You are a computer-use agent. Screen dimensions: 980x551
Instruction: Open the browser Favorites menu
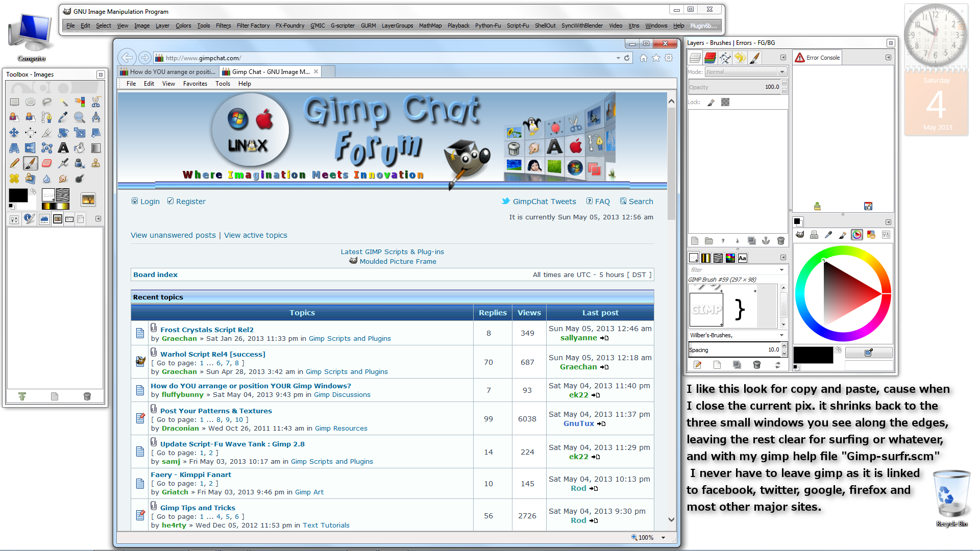(195, 84)
